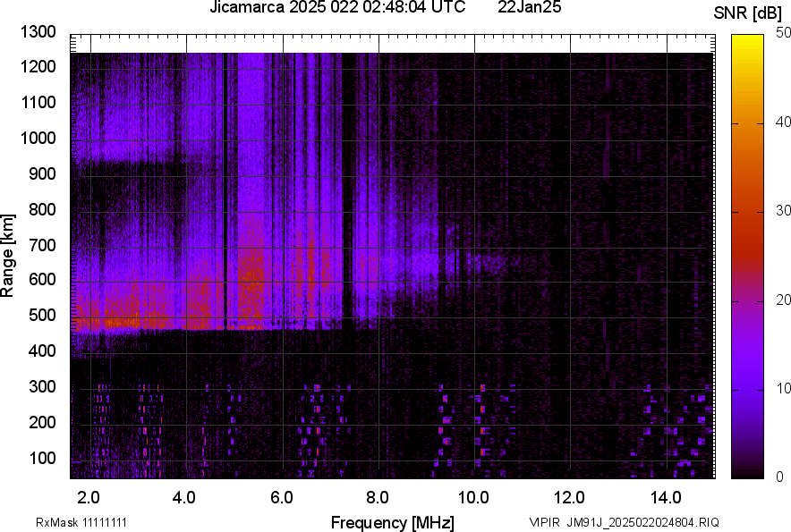Click the 900 tick label on Range axis
This screenshot has height=532, width=791.
tap(43, 174)
